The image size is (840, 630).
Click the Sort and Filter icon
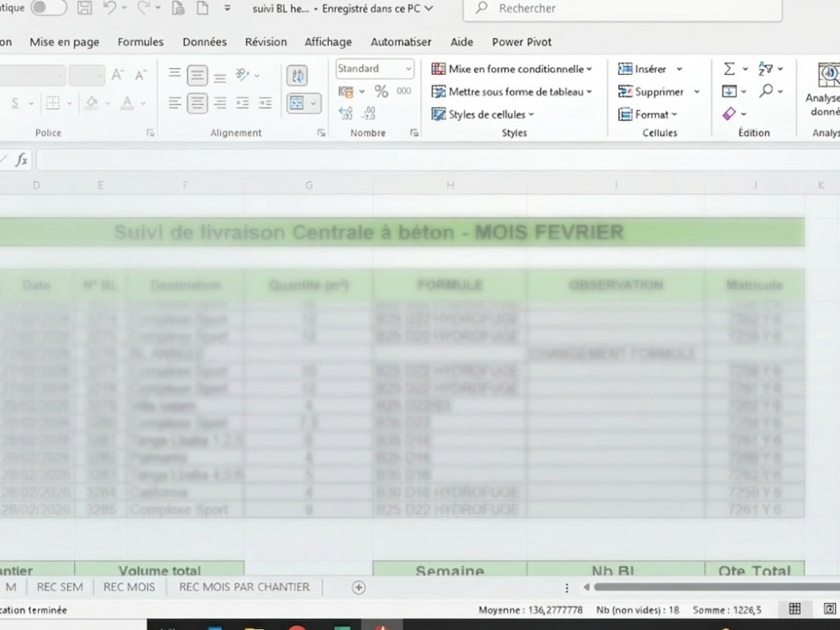click(765, 69)
